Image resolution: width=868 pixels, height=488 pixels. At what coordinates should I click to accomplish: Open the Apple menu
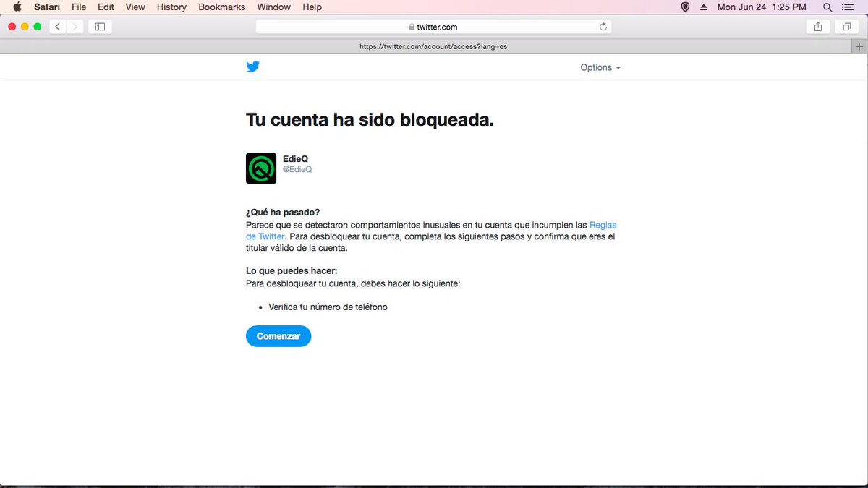point(17,7)
